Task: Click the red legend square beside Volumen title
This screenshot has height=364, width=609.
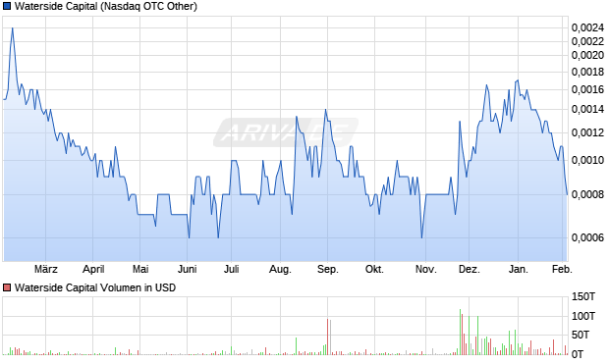Action: click(7, 287)
